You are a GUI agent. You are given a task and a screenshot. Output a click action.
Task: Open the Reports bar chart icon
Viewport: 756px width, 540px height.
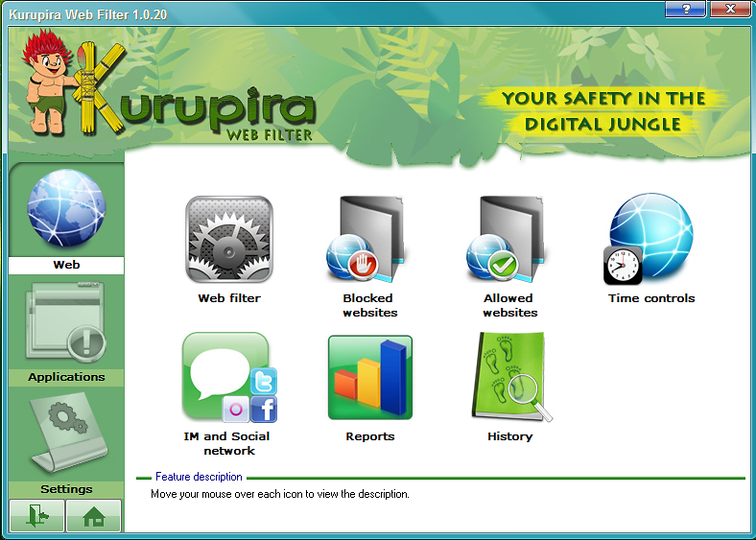click(369, 377)
